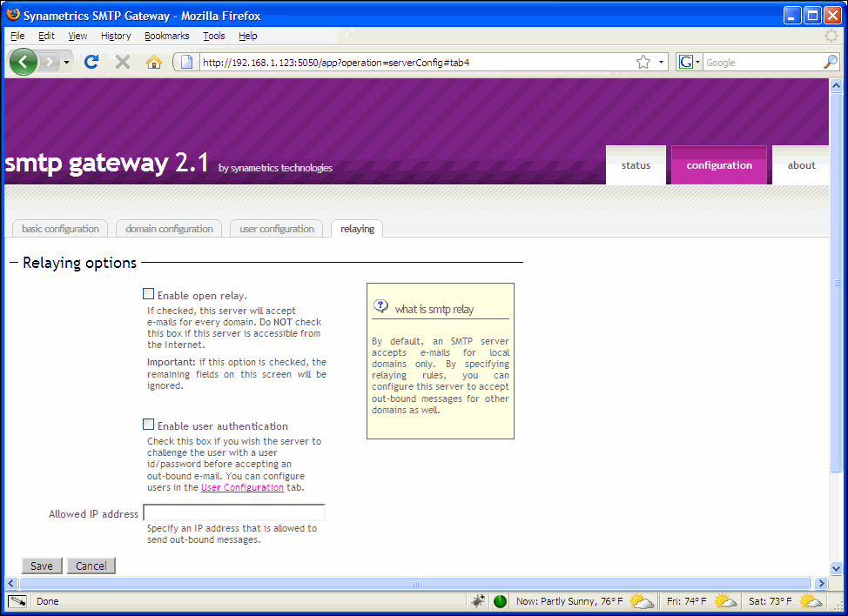848x616 pixels.
Task: Click the loading throbber activity icon
Action: pyautogui.click(x=831, y=36)
